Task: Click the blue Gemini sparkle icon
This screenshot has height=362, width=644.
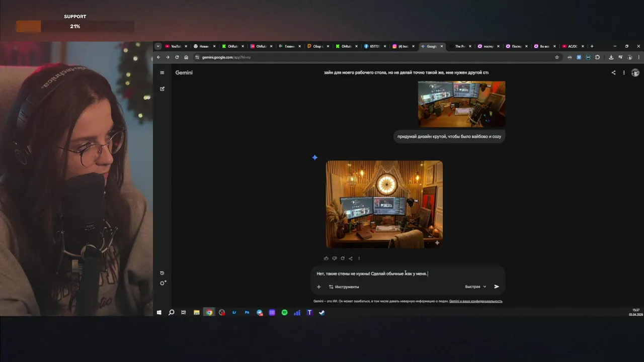Action: click(x=314, y=157)
